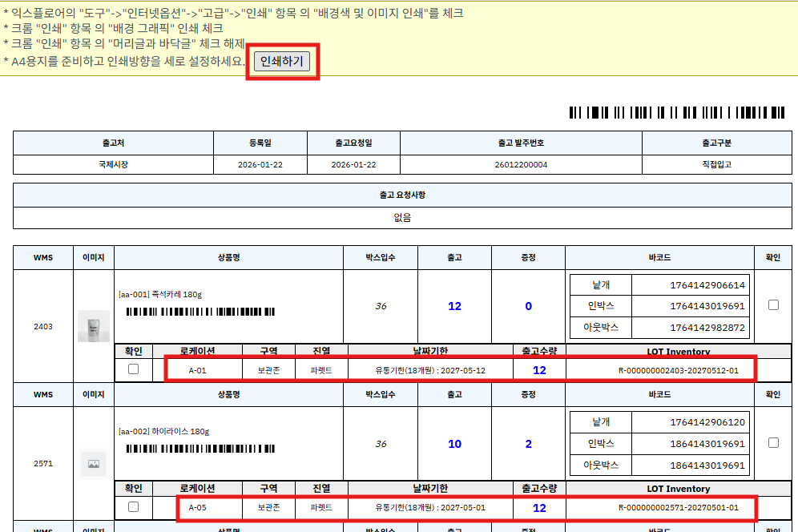Select location cell A-01
Image resolution: width=798 pixels, height=532 pixels.
coord(197,371)
